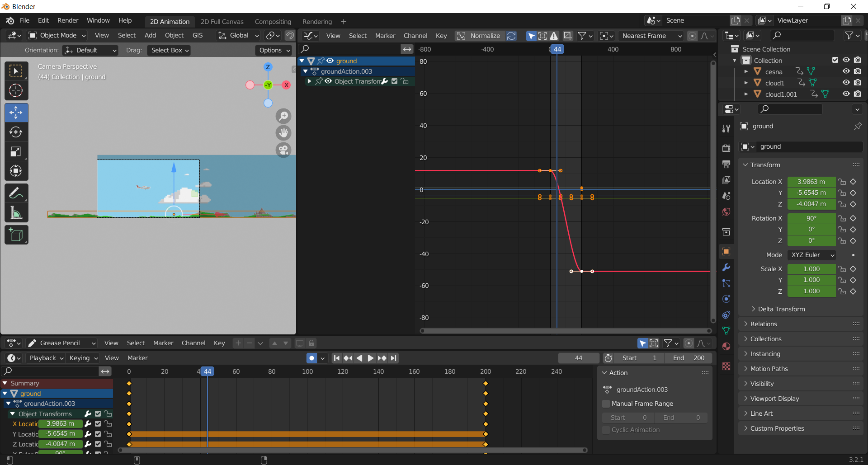Open the XYZ Euler rotation mode dropdown
The height and width of the screenshot is (465, 868).
[x=811, y=255]
